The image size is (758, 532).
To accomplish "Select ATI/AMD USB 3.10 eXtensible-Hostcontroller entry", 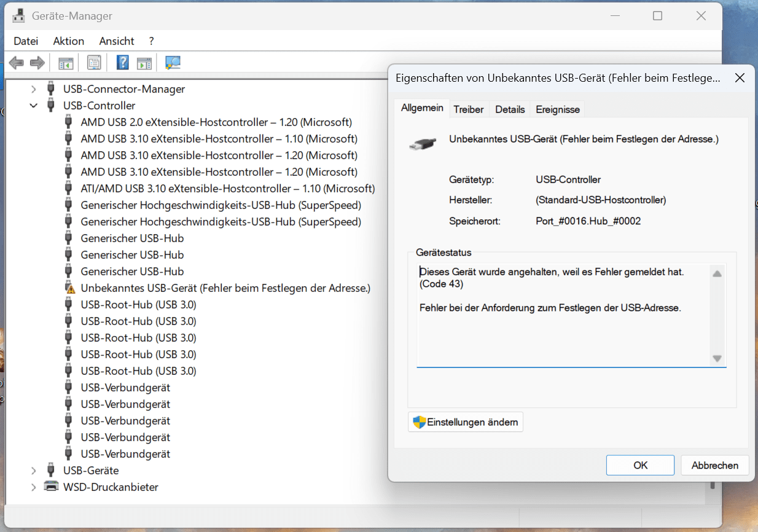I will coord(228,189).
